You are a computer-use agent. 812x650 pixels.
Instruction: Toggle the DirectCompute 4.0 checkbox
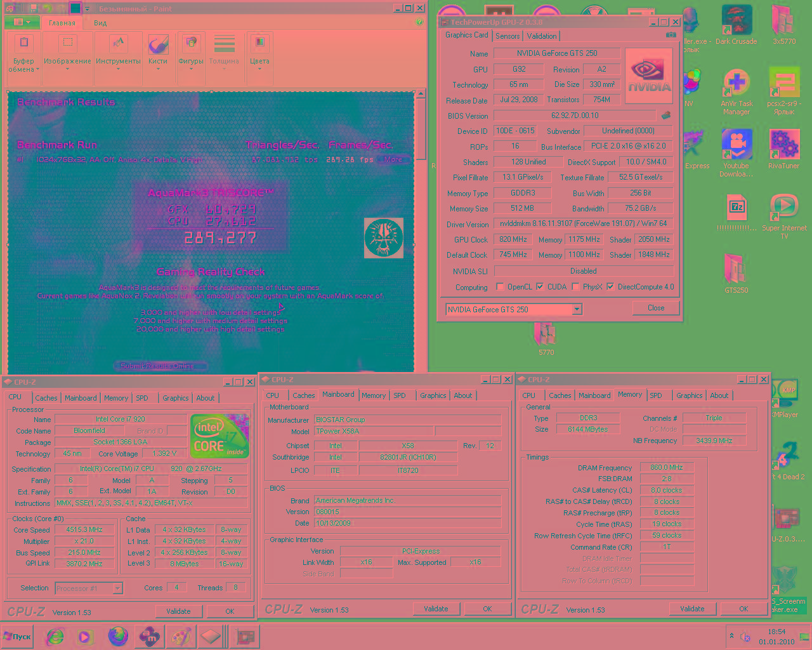pyautogui.click(x=610, y=287)
